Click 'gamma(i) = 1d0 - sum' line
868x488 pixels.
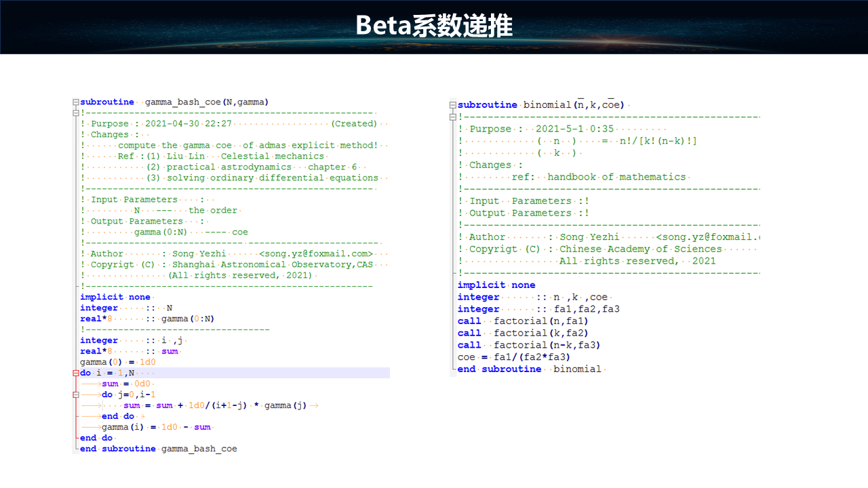156,428
